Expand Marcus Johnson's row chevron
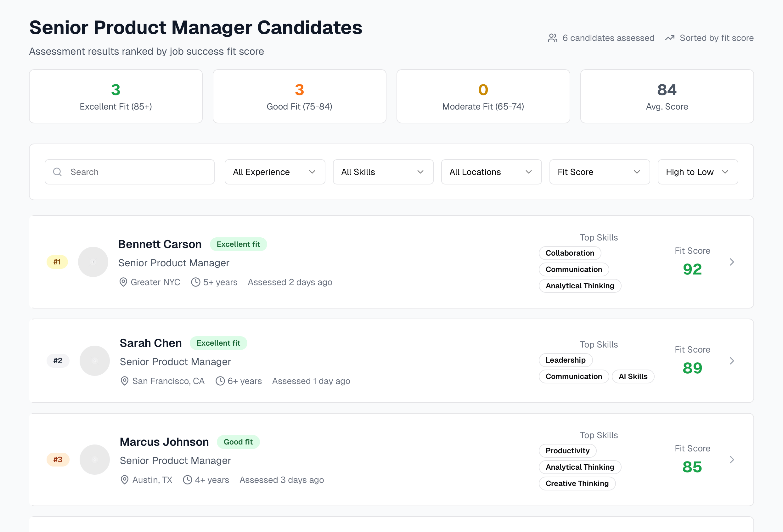This screenshot has height=532, width=783. (732, 460)
